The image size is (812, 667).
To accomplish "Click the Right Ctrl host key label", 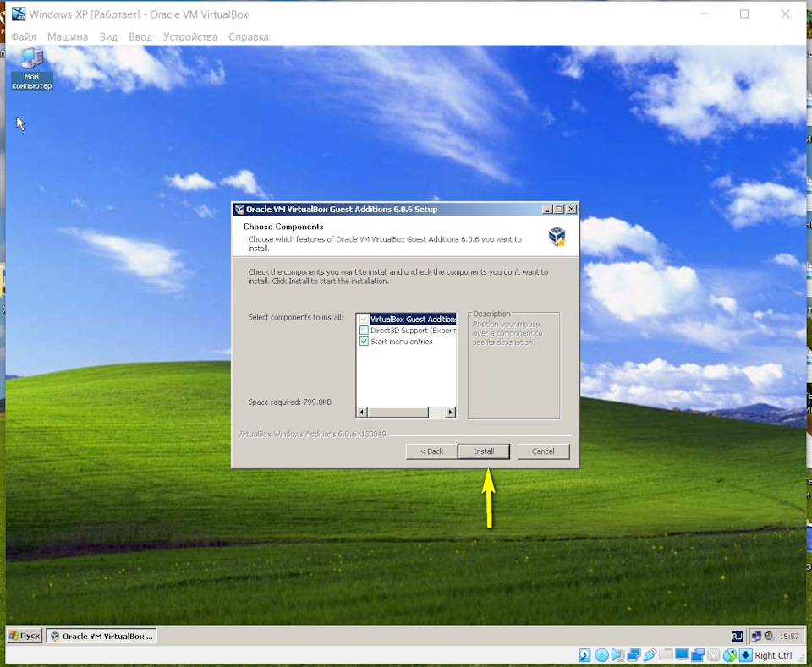I will click(773, 655).
